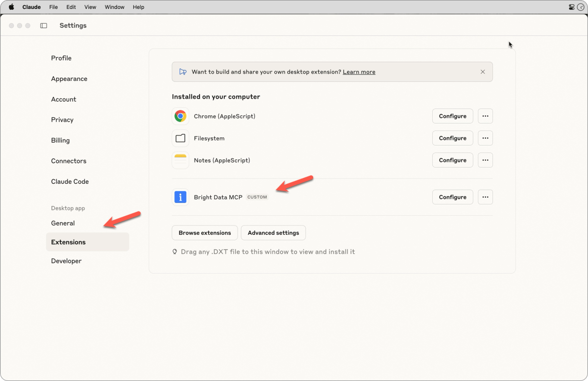Configure the Notes (AppleScript) extension
Screen dimensions: 588x381
click(x=453, y=160)
